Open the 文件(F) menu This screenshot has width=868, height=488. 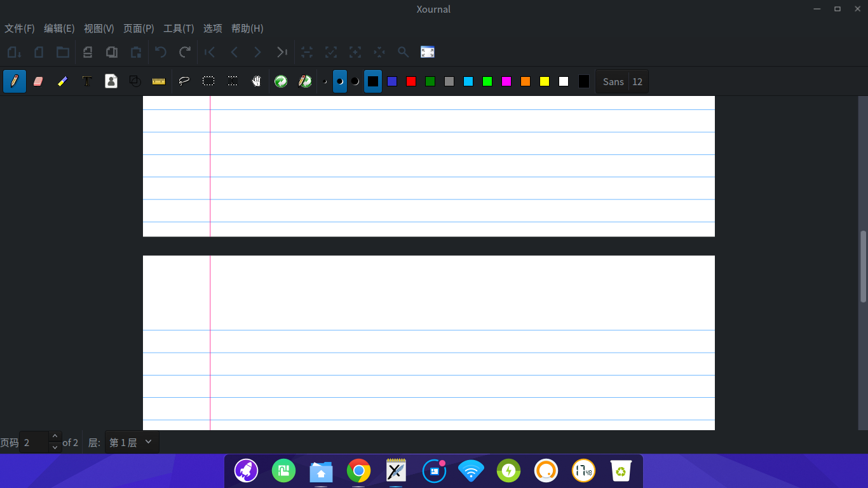pos(20,29)
